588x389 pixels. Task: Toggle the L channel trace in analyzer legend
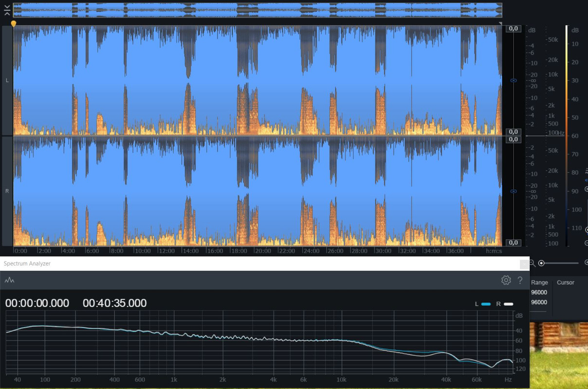click(482, 304)
